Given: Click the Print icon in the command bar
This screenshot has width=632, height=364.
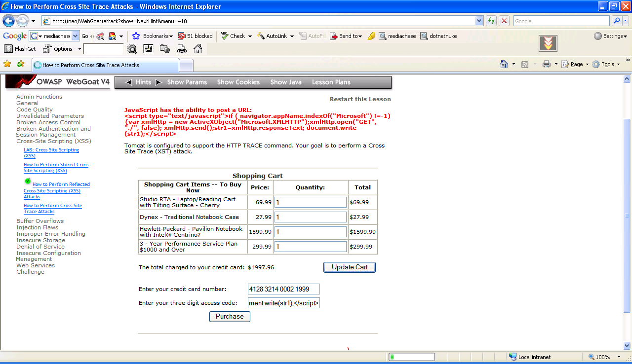Looking at the screenshot, I should pyautogui.click(x=546, y=64).
